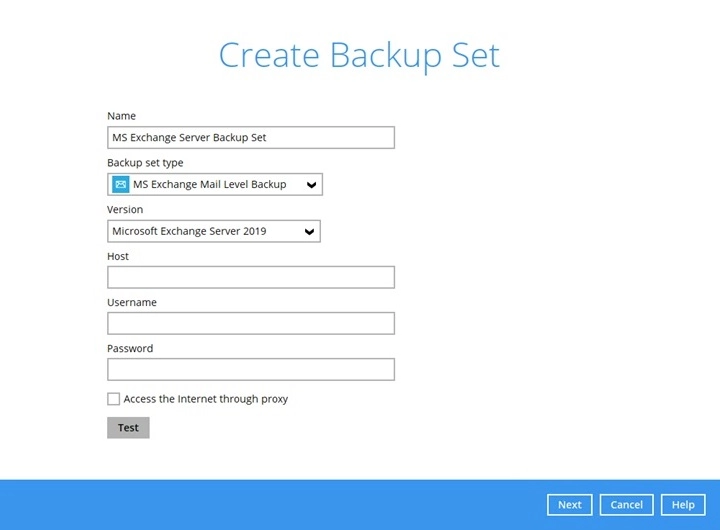Cancel the backup set creation
Screen dimensions: 720x530
pyautogui.click(x=627, y=505)
